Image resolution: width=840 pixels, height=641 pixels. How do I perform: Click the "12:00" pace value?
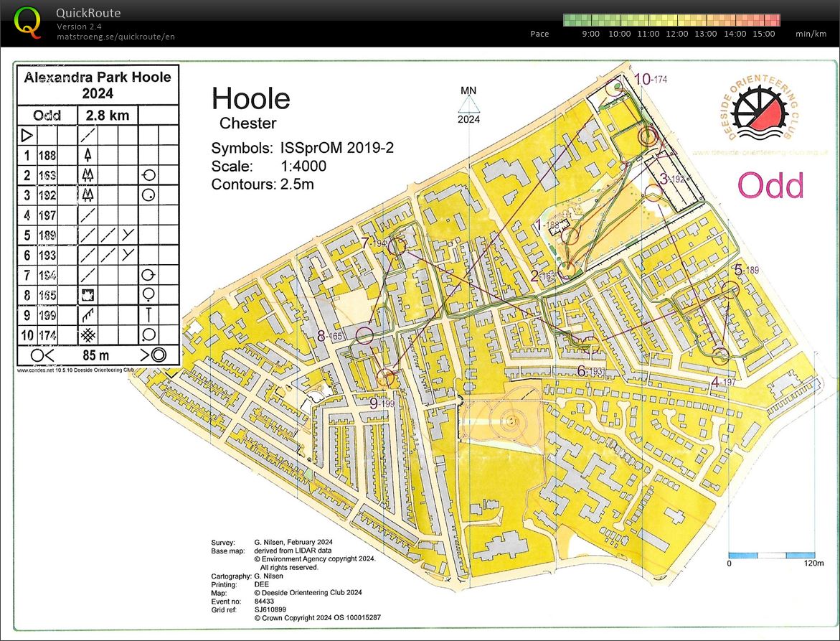click(x=676, y=34)
